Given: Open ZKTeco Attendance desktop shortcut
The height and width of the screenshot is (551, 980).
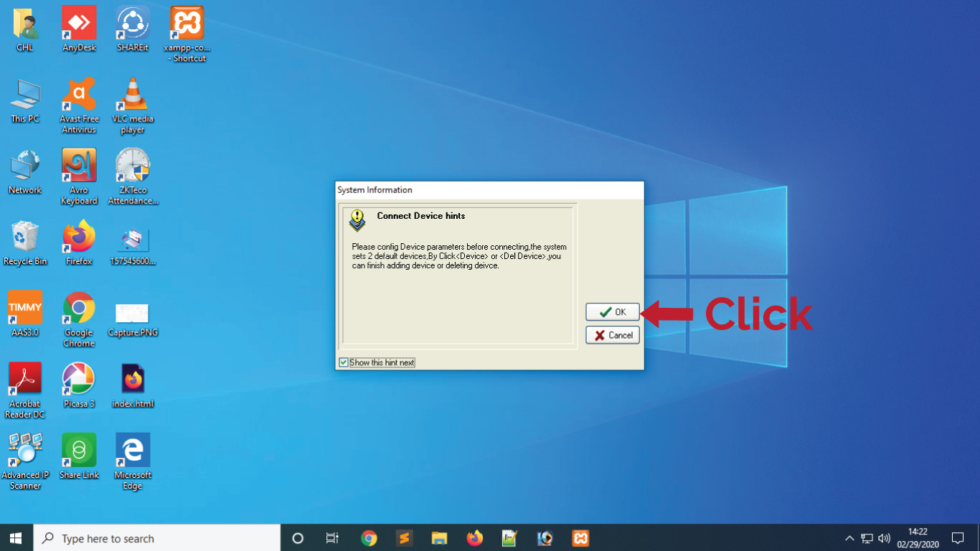Looking at the screenshot, I should pyautogui.click(x=133, y=176).
